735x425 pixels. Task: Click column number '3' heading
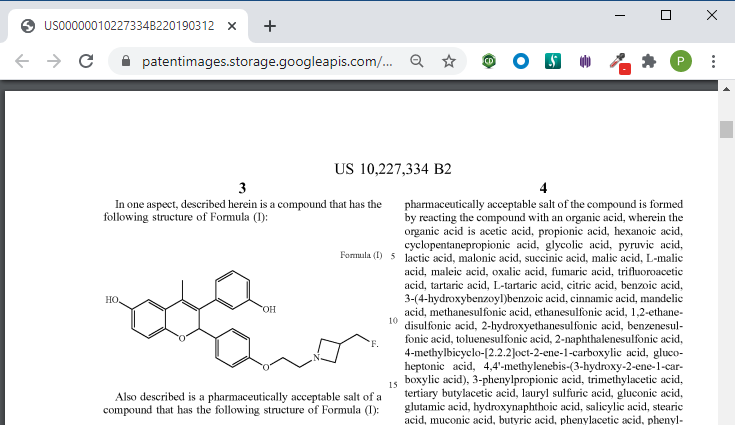click(242, 188)
